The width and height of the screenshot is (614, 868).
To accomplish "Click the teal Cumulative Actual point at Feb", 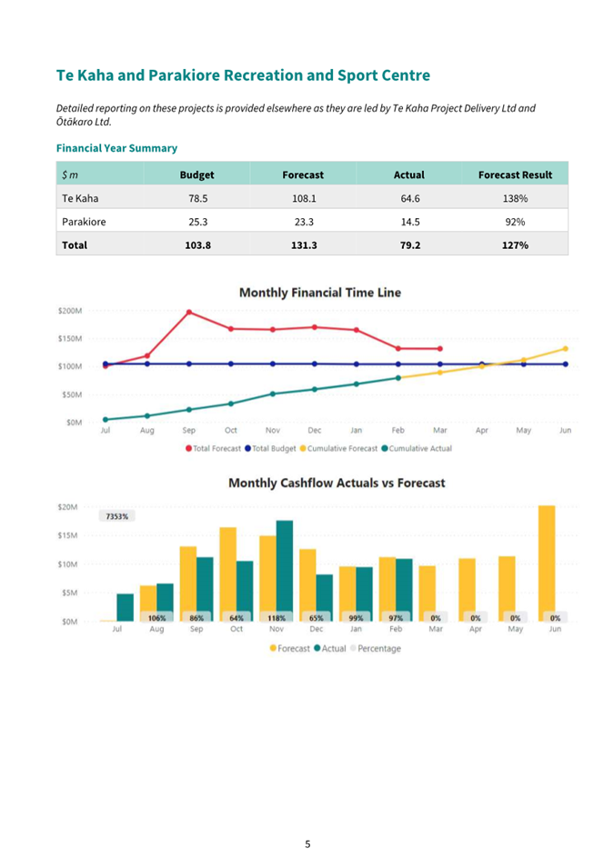I will pos(398,378).
